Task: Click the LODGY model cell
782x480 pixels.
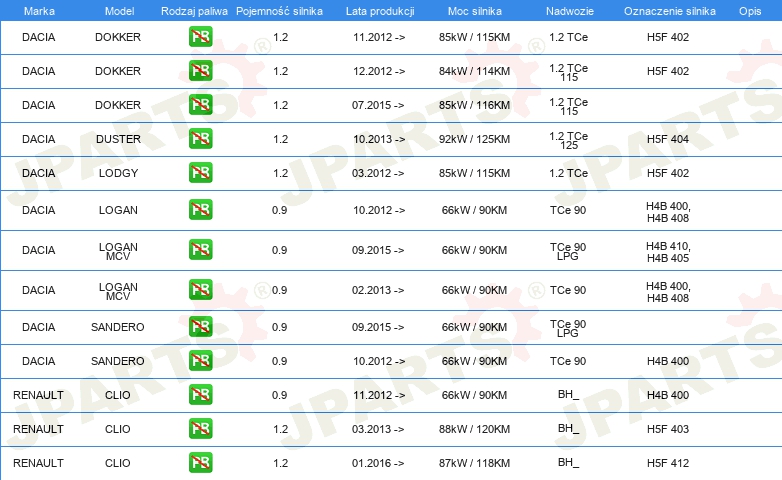Action: point(118,173)
